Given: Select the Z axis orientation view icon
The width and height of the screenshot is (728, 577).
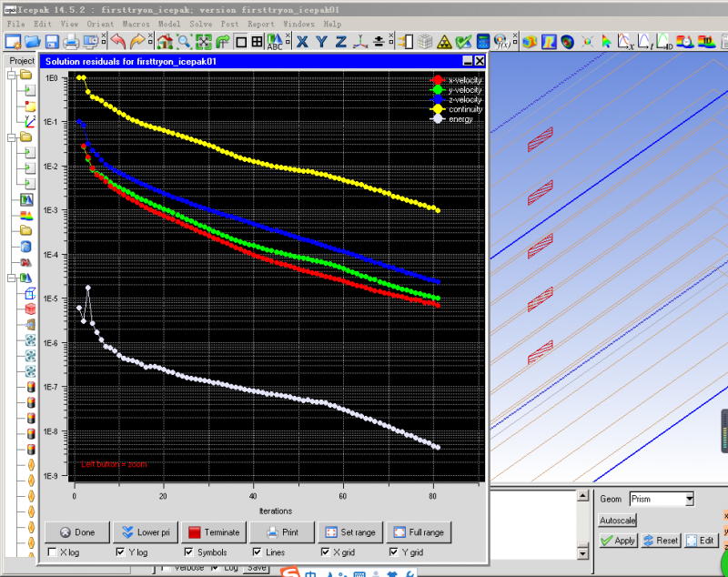Looking at the screenshot, I should tap(340, 42).
